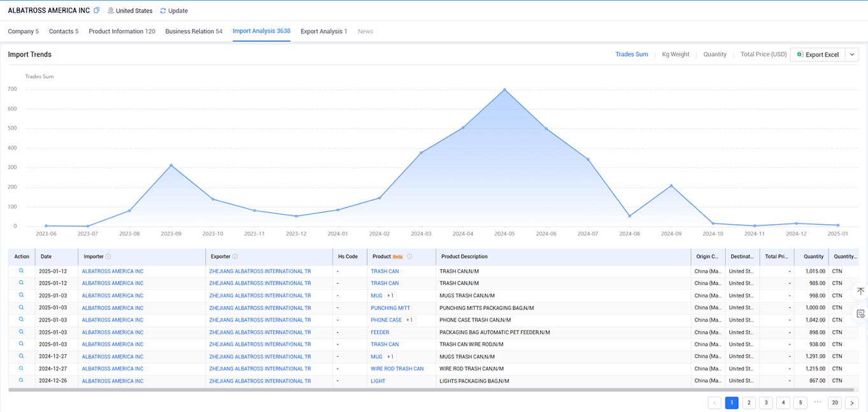Expand +1 tag on 2025-01-03 MUG
The width and height of the screenshot is (868, 412).
(x=390, y=295)
